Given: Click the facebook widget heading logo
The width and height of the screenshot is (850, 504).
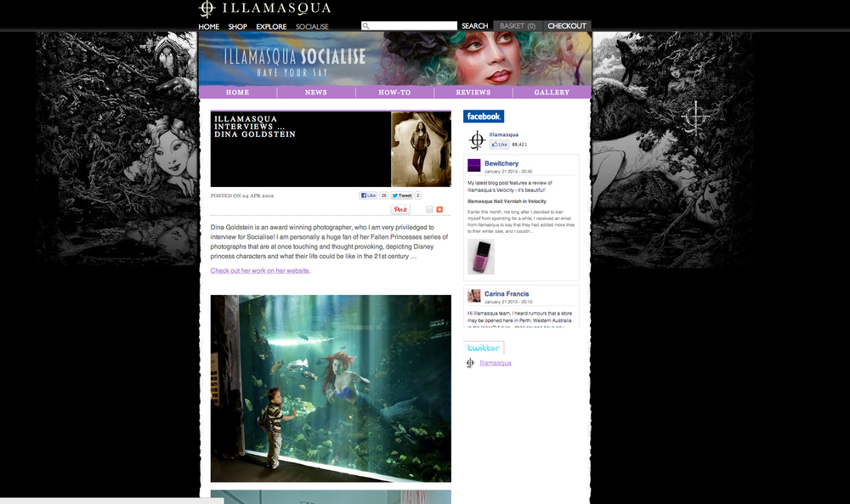Looking at the screenshot, I should coord(484,116).
